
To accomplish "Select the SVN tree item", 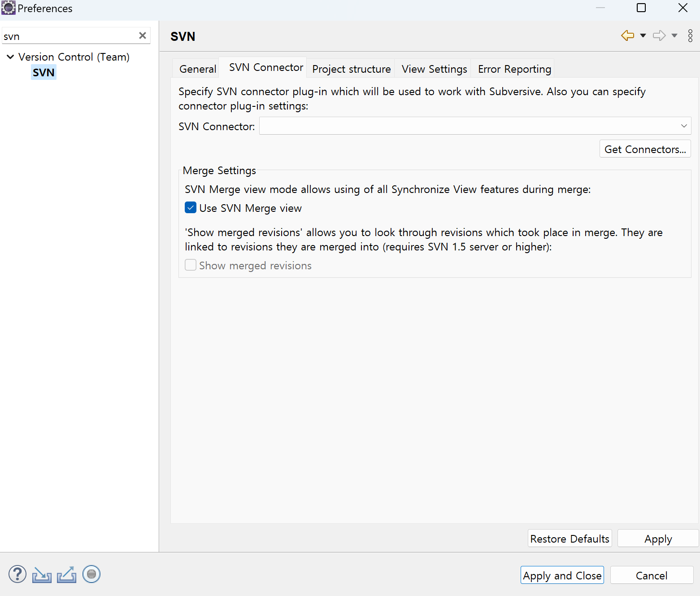I will pyautogui.click(x=43, y=72).
